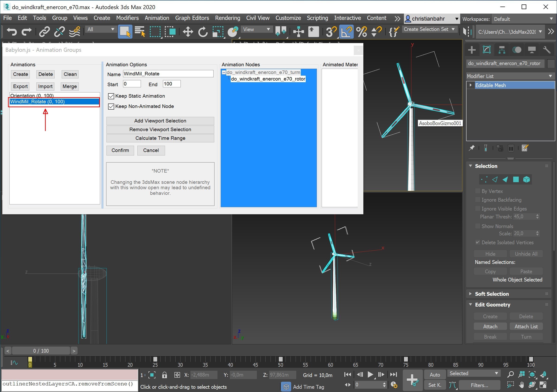Click Add Viewport Selection button
The image size is (557, 392).
coord(160,121)
